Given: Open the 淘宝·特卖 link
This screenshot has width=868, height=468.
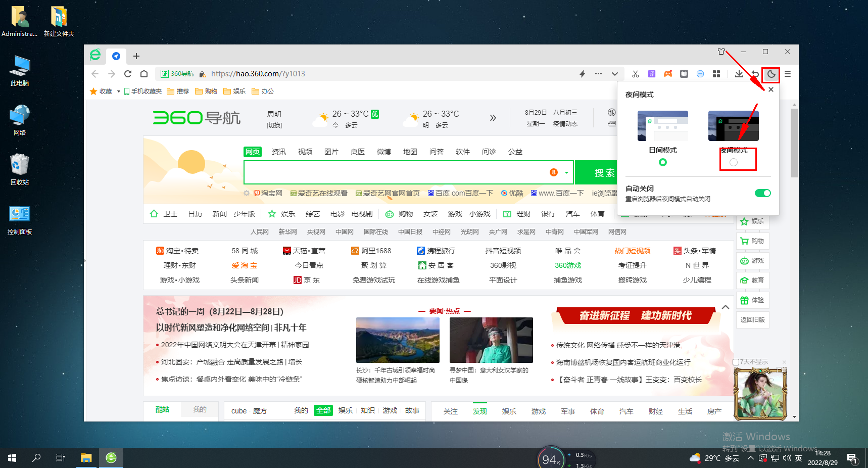Looking at the screenshot, I should click(177, 251).
